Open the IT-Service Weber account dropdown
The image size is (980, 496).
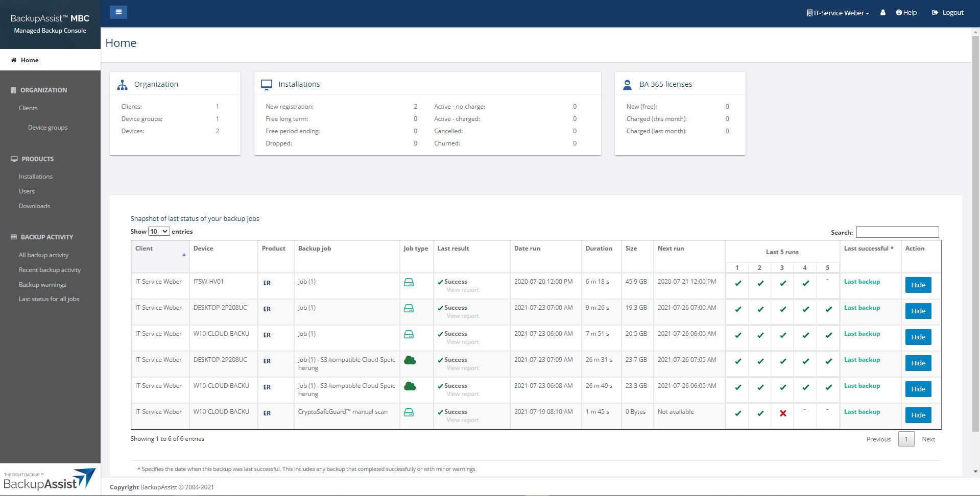pyautogui.click(x=838, y=13)
